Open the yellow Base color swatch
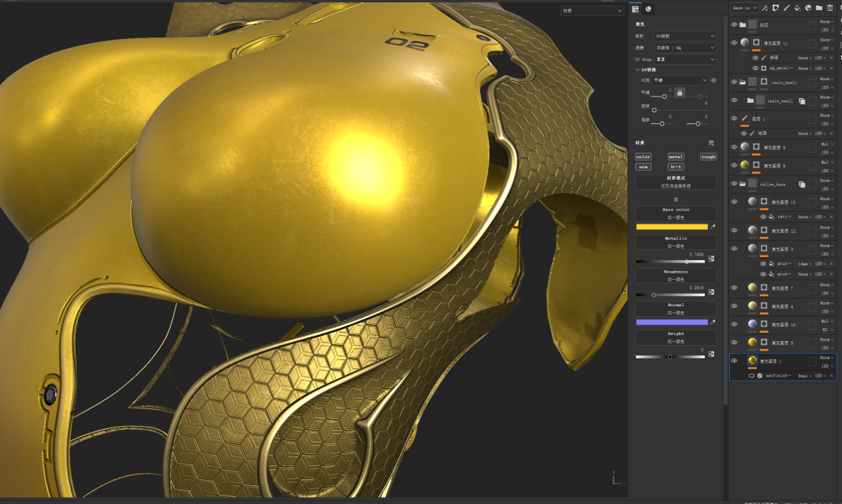The image size is (842, 504). coord(672,227)
